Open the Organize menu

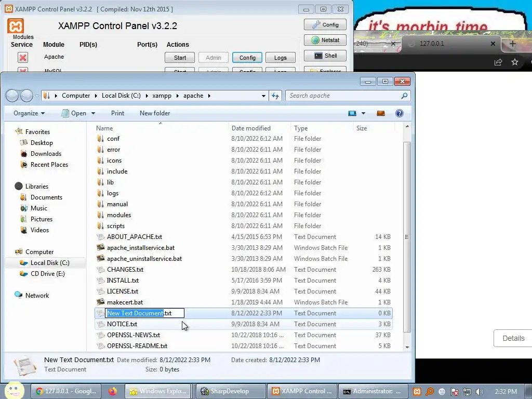coord(29,113)
